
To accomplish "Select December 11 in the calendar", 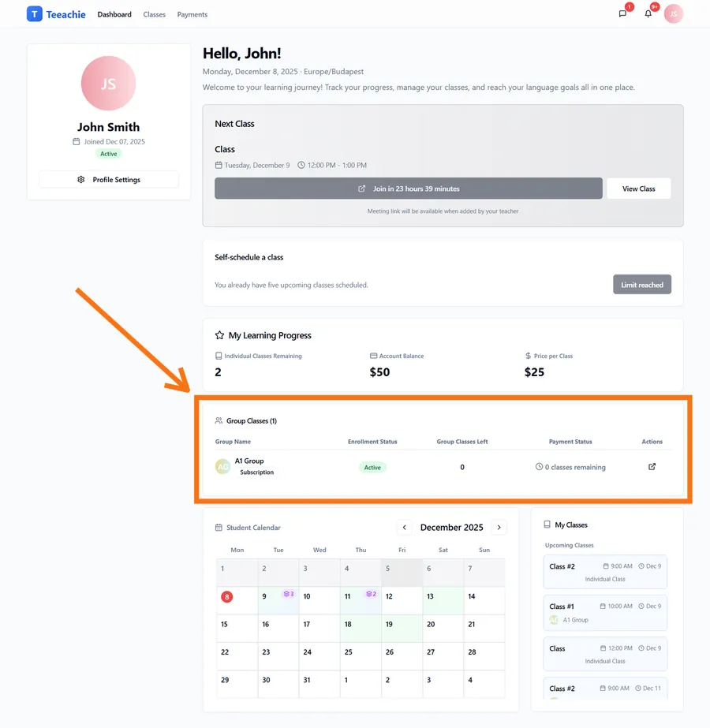I will pyautogui.click(x=361, y=600).
